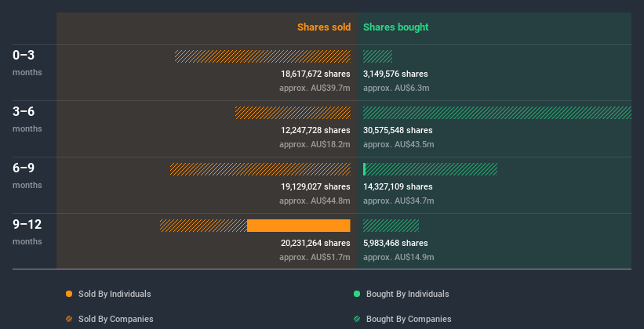Image resolution: width=644 pixels, height=329 pixels.
Task: Click the 18,617,672 shares value
Action: (x=315, y=74)
